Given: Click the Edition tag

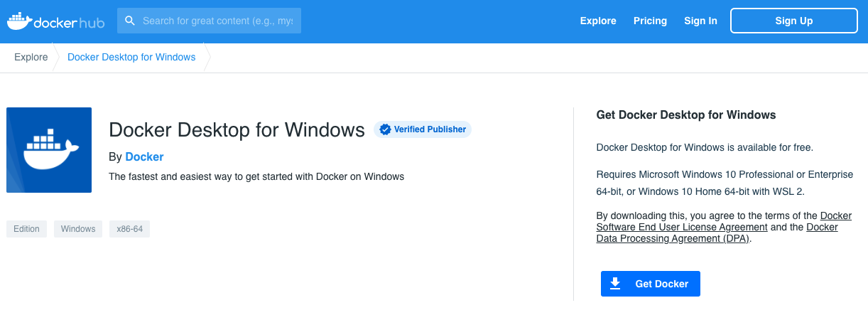Looking at the screenshot, I should pyautogui.click(x=26, y=229).
